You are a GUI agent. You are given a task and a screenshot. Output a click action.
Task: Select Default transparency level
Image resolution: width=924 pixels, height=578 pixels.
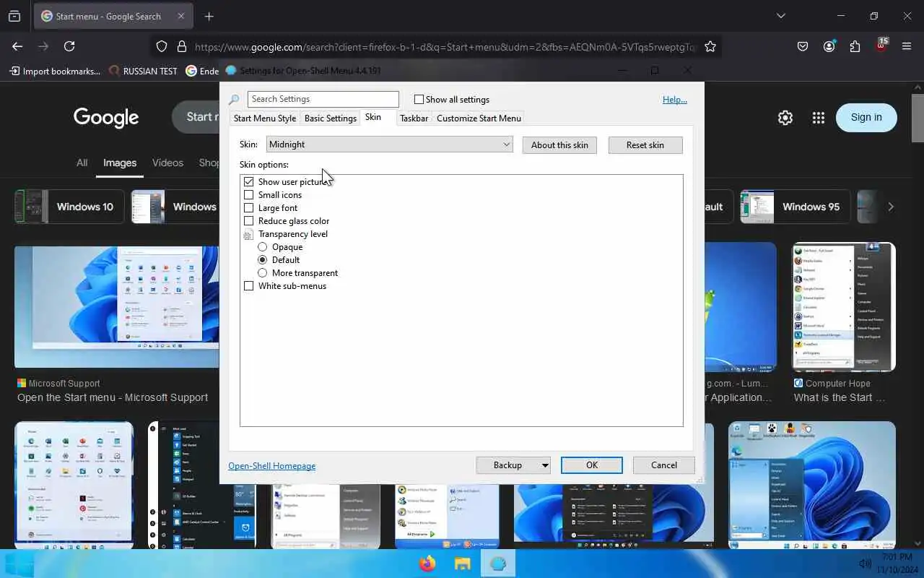pyautogui.click(x=263, y=260)
